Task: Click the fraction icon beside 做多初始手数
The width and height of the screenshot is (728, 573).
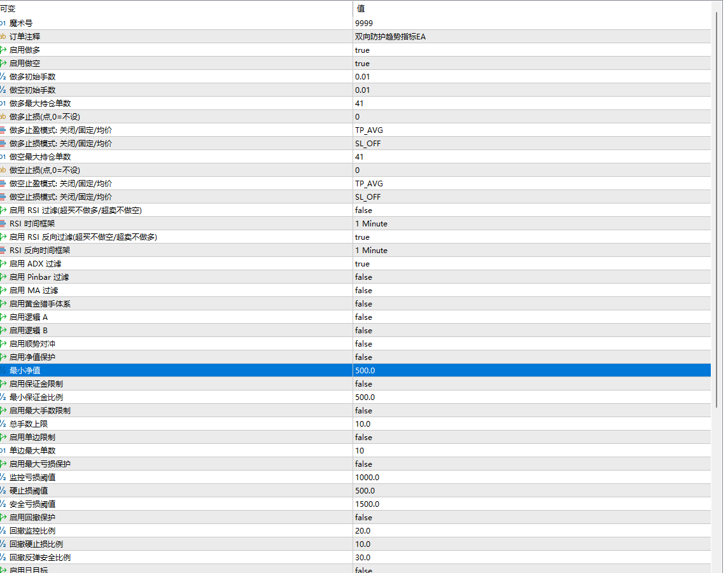Action: tap(3, 76)
